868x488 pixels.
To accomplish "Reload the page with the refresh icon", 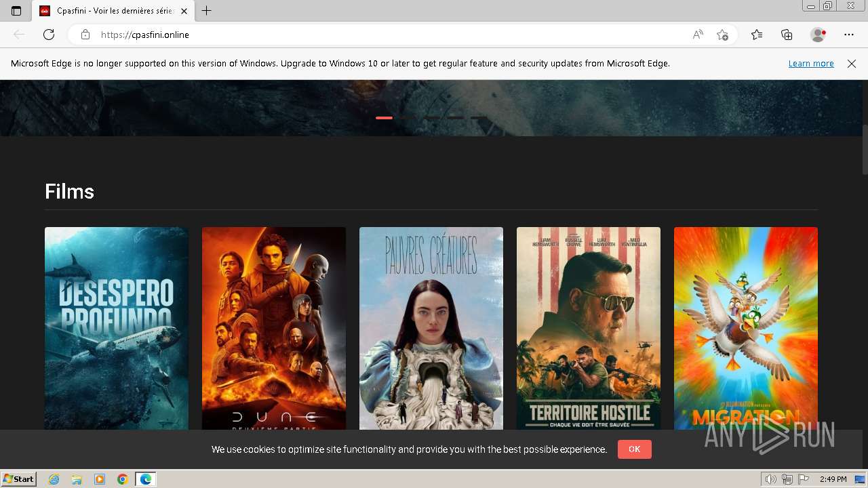I will point(49,35).
